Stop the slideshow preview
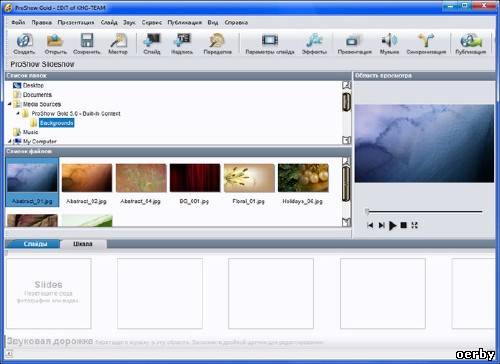500x364 pixels. [403, 225]
